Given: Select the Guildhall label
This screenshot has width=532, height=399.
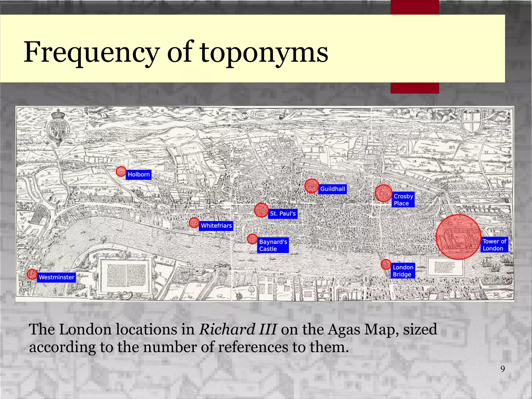Looking at the screenshot, I should (332, 189).
